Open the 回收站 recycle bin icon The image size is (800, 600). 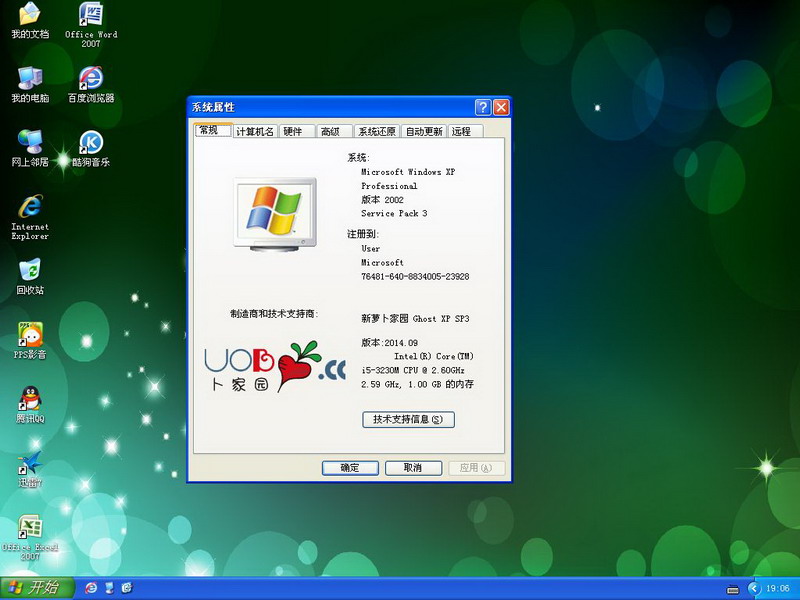pos(30,277)
